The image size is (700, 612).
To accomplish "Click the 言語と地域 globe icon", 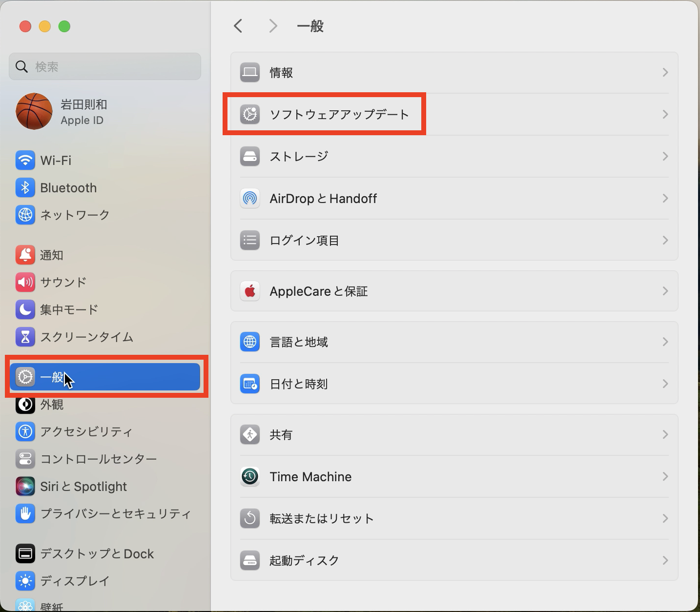I will point(250,342).
